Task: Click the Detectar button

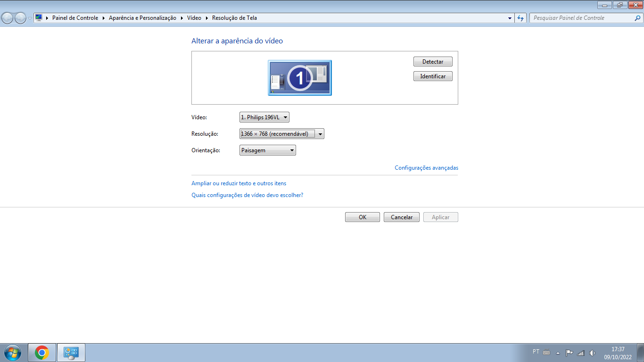Action: click(433, 62)
